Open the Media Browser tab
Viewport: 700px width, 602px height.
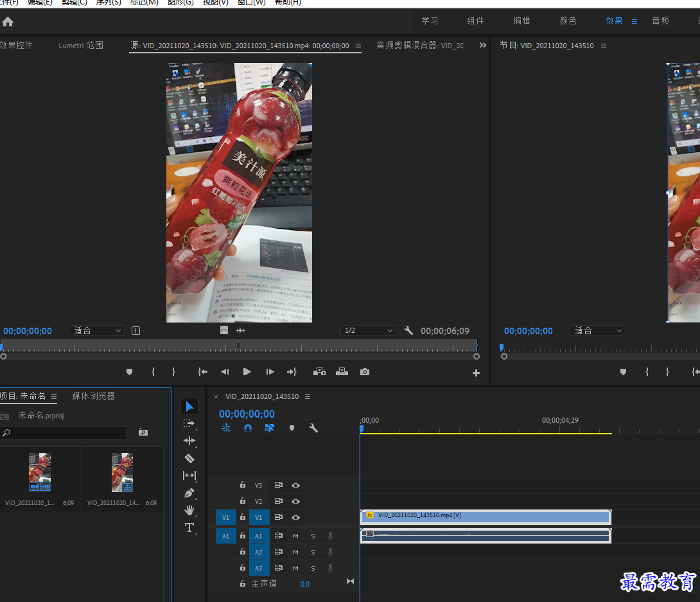pyautogui.click(x=93, y=396)
